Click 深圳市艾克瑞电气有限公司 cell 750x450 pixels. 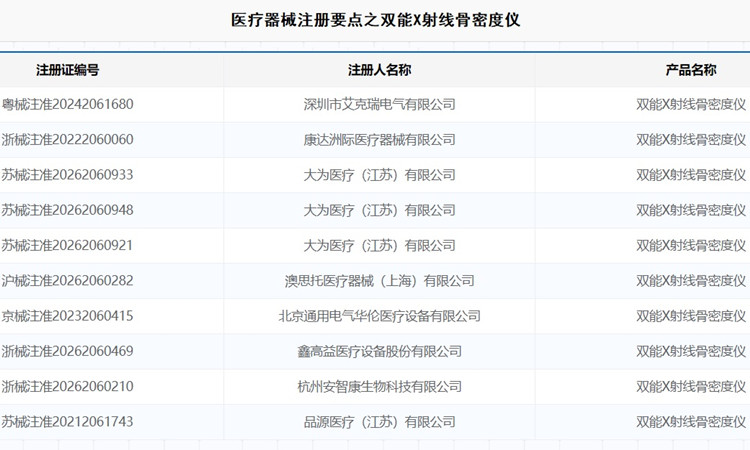[x=379, y=104]
